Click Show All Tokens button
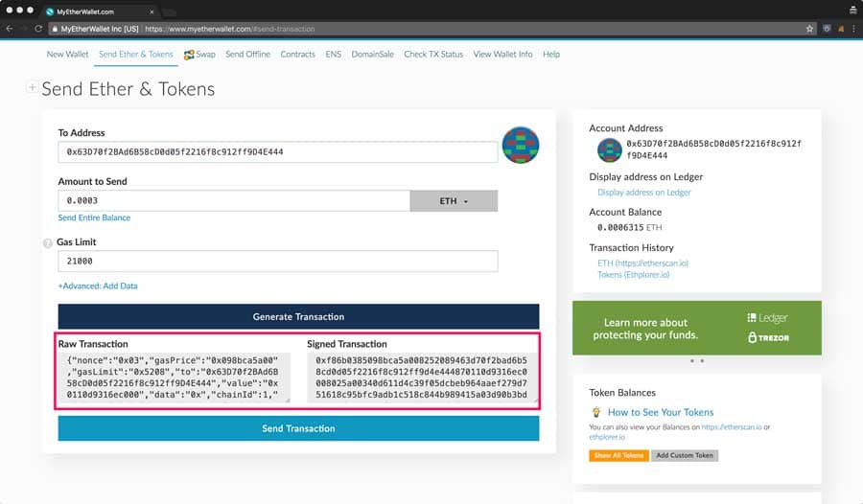Image resolution: width=863 pixels, height=504 pixels. (619, 455)
